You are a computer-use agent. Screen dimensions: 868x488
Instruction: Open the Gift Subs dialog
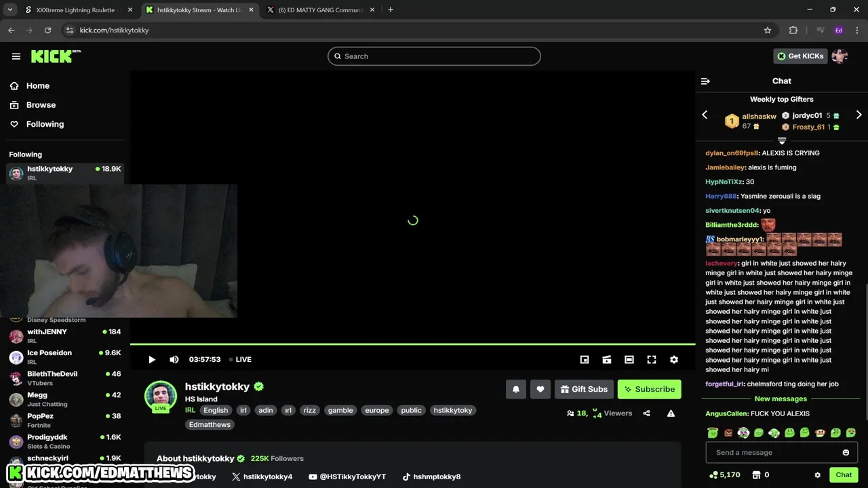tap(584, 389)
